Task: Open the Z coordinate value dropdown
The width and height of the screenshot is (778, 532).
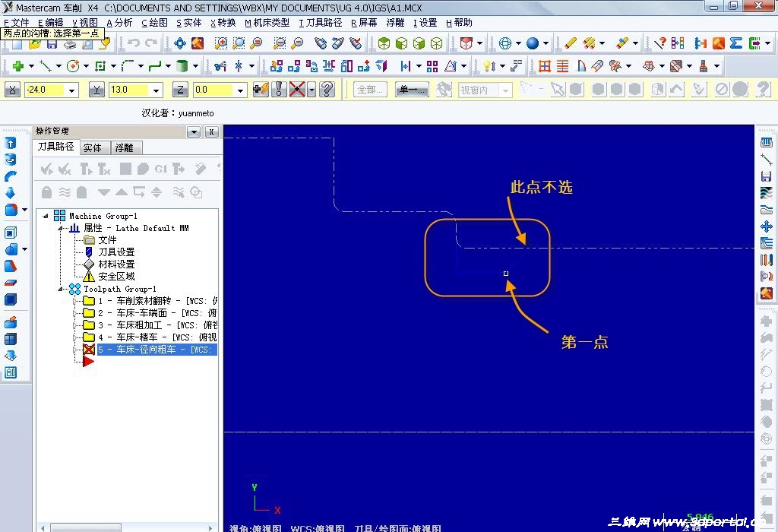Action: [241, 90]
